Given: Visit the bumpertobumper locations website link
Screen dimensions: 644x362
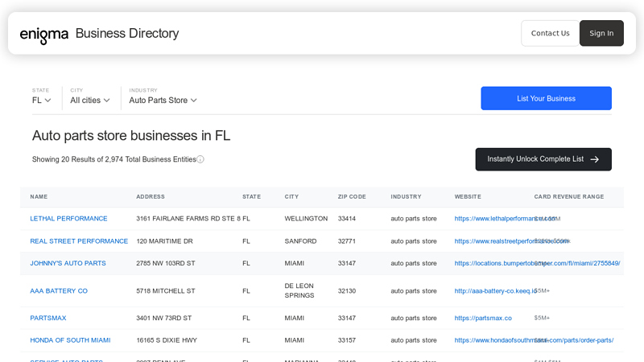Looking at the screenshot, I should click(537, 263).
